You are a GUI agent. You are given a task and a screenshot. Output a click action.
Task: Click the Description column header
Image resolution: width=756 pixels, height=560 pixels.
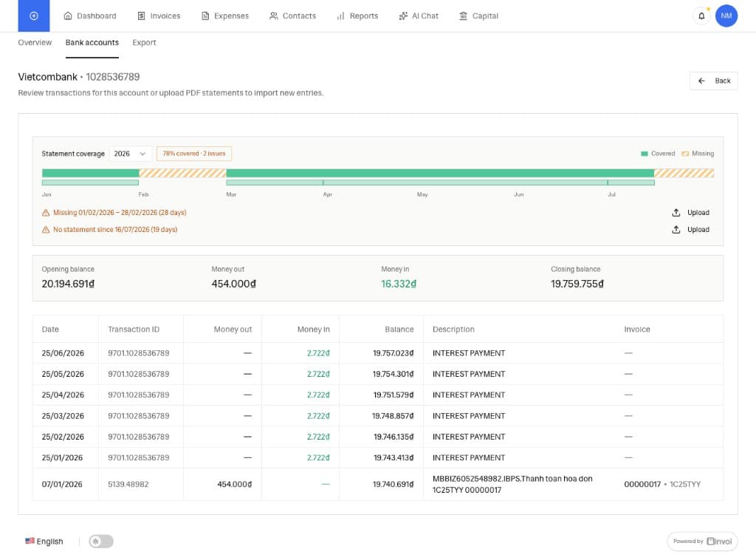[x=453, y=329]
